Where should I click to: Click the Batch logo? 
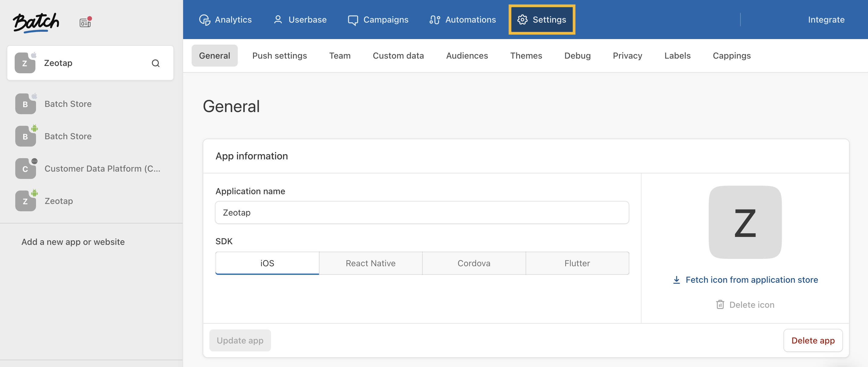[x=36, y=22]
